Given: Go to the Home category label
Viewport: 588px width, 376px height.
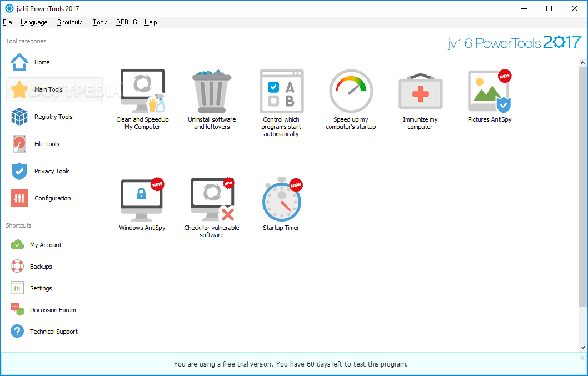Looking at the screenshot, I should (42, 62).
